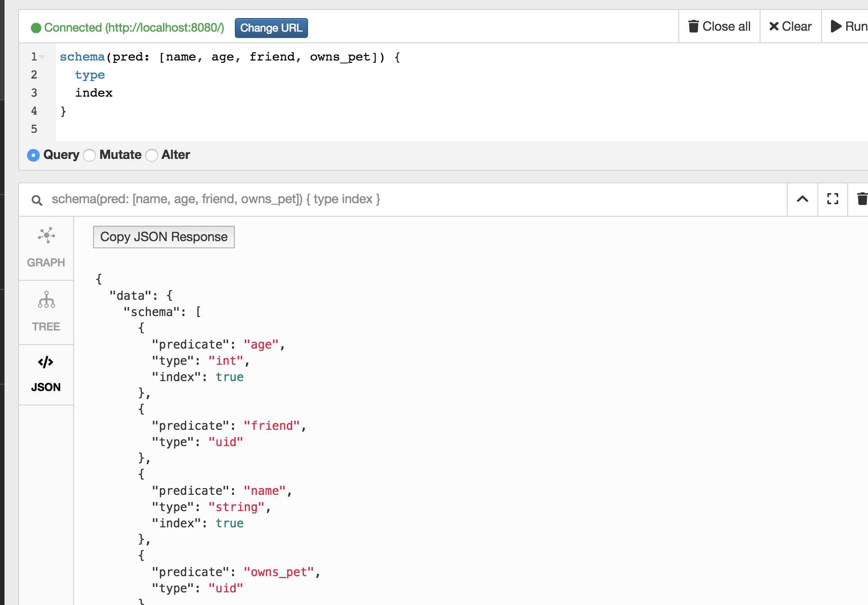Click the magnifier icon in frame header

pyautogui.click(x=37, y=200)
